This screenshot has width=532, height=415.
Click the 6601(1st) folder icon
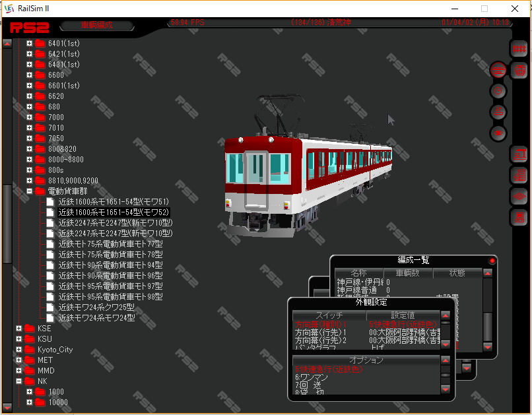(40, 86)
